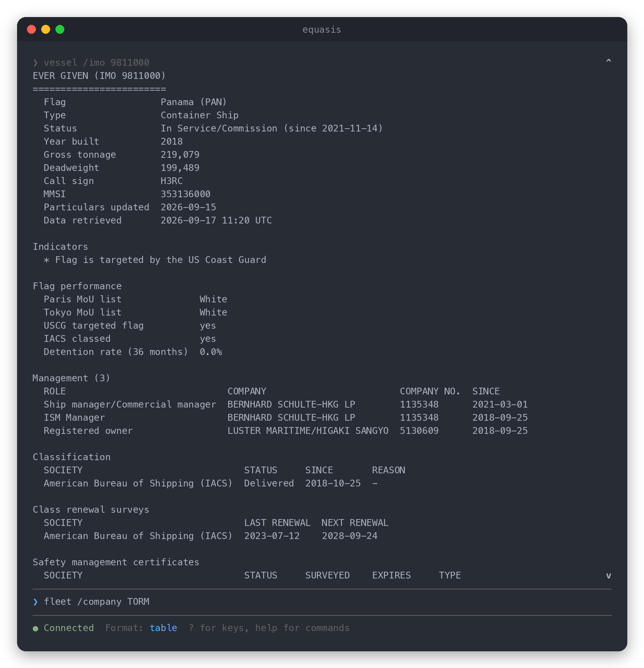
Task: Select detention rate 0.0% value
Action: click(x=211, y=352)
